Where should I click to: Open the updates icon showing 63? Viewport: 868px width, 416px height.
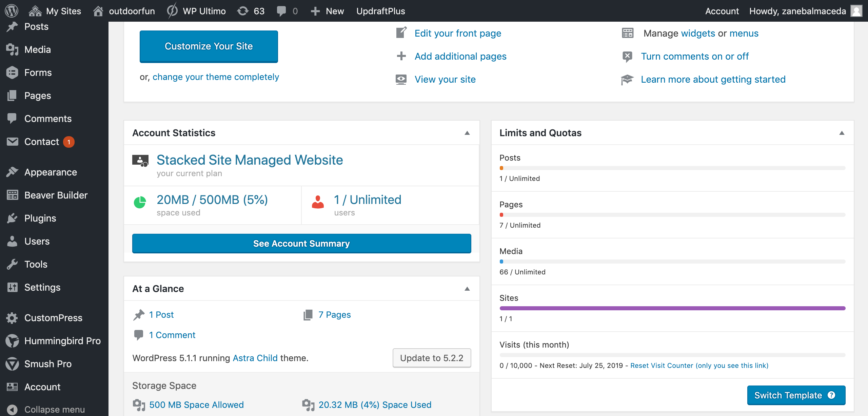tap(243, 11)
